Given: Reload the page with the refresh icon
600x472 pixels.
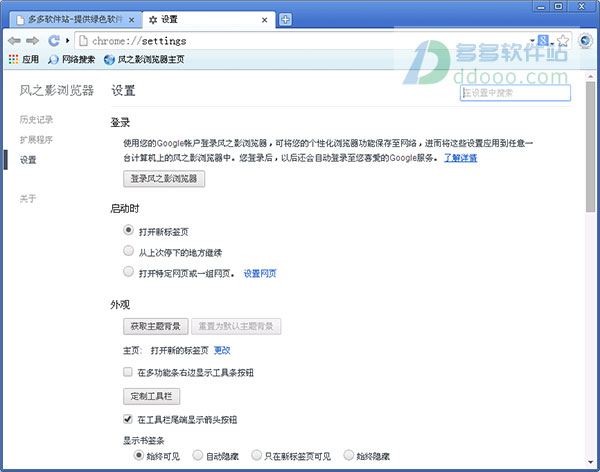Looking at the screenshot, I should pyautogui.click(x=54, y=41).
